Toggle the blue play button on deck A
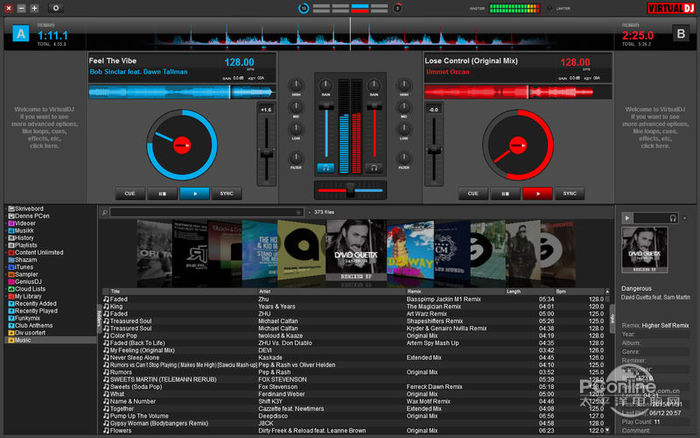The image size is (700, 438). (x=195, y=194)
